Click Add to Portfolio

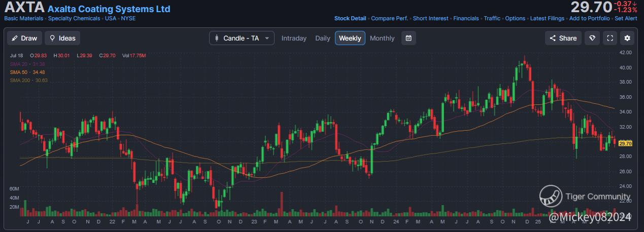click(x=589, y=18)
